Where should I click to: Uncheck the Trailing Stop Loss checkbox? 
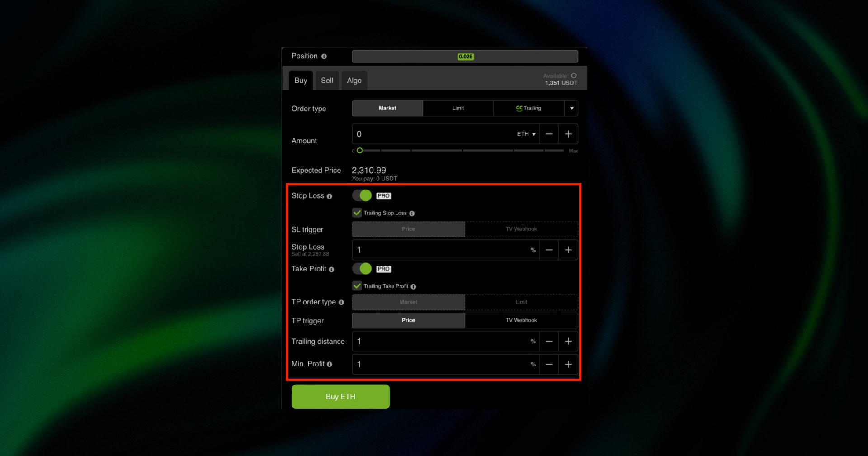click(357, 213)
